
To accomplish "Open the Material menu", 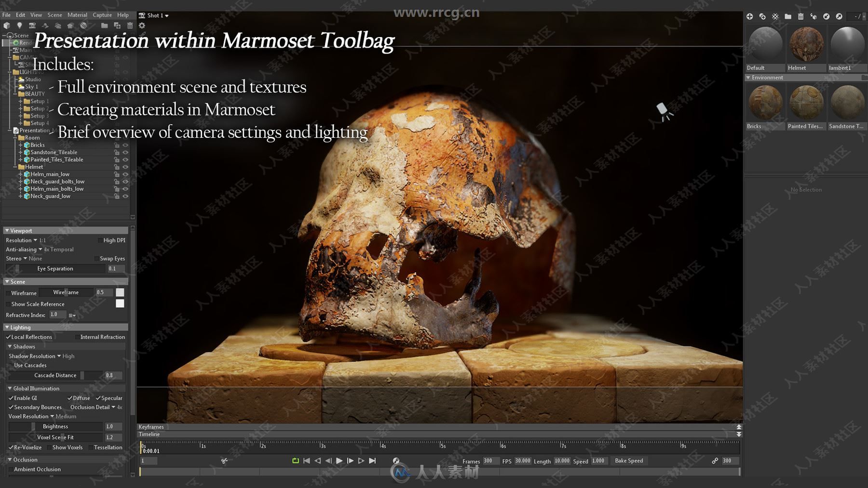I will point(77,15).
